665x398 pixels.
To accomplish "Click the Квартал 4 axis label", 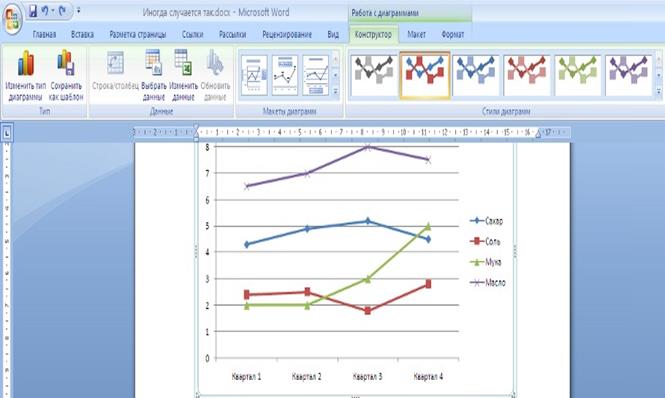I will tap(428, 376).
